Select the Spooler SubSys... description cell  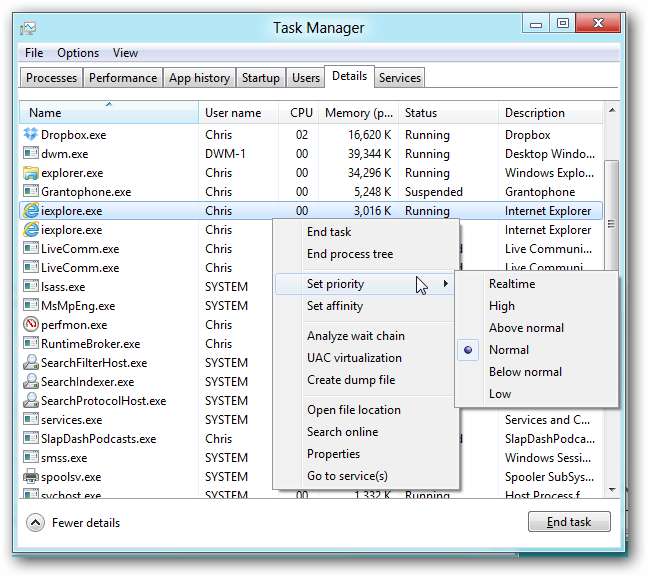coord(549,477)
